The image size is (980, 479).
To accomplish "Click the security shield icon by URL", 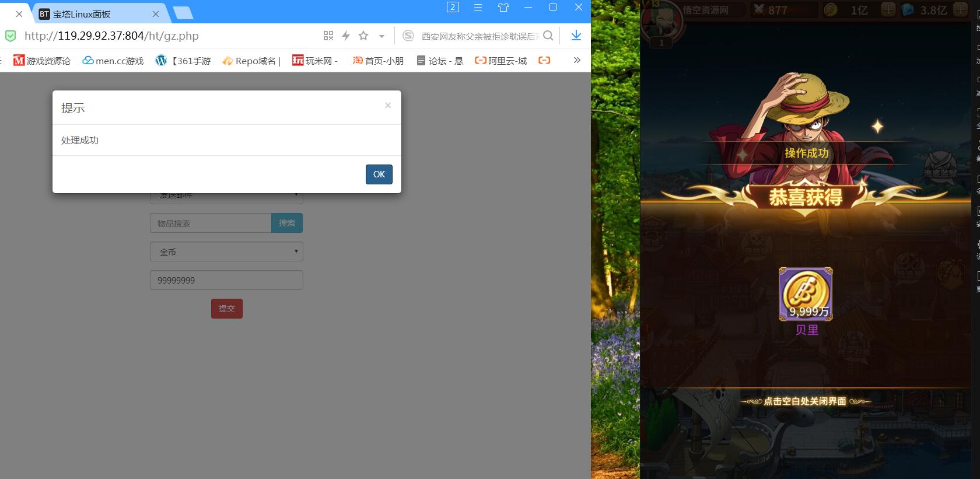I will point(10,36).
